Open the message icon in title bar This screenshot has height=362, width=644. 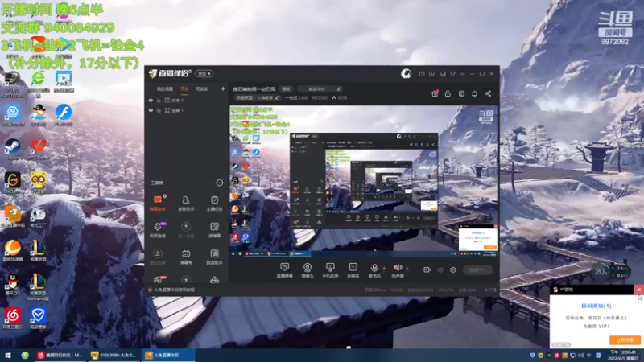422,74
